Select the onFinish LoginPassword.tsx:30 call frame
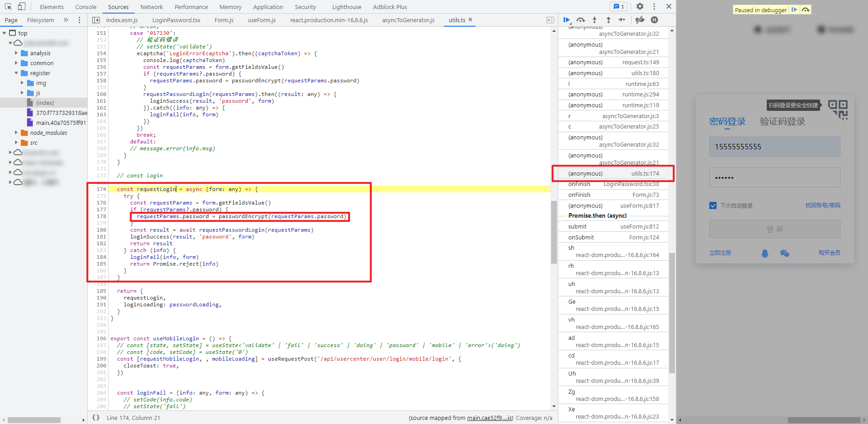 [613, 184]
